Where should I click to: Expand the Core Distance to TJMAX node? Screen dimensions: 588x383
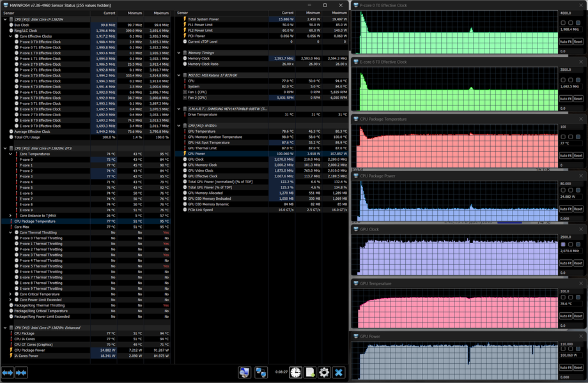coord(11,216)
